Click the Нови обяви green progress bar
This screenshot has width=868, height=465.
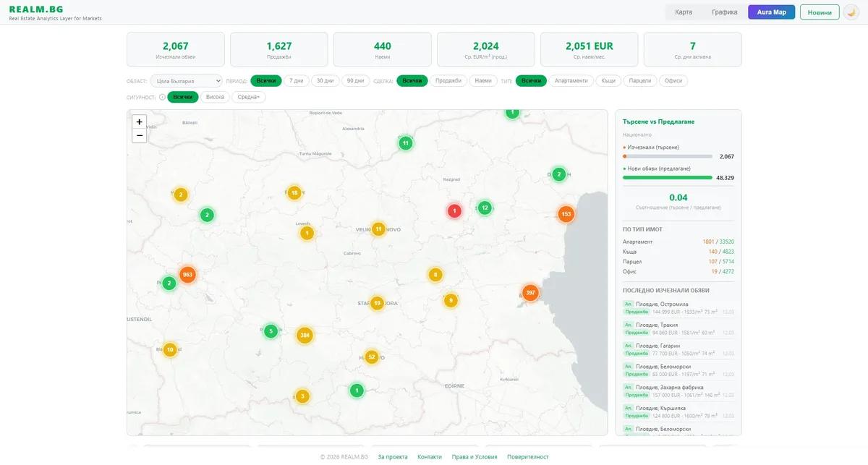coord(667,177)
